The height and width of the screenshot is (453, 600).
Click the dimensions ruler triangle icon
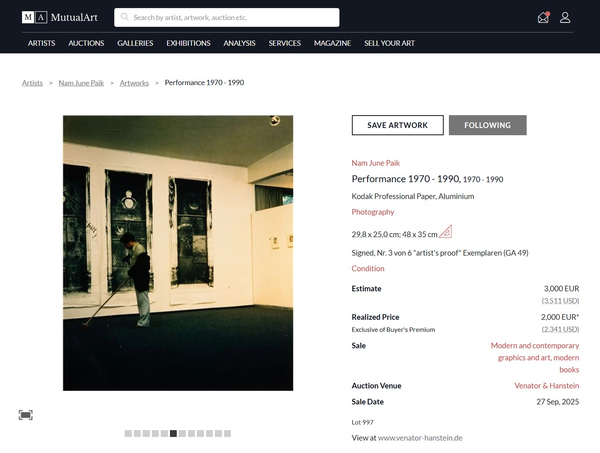(x=445, y=232)
